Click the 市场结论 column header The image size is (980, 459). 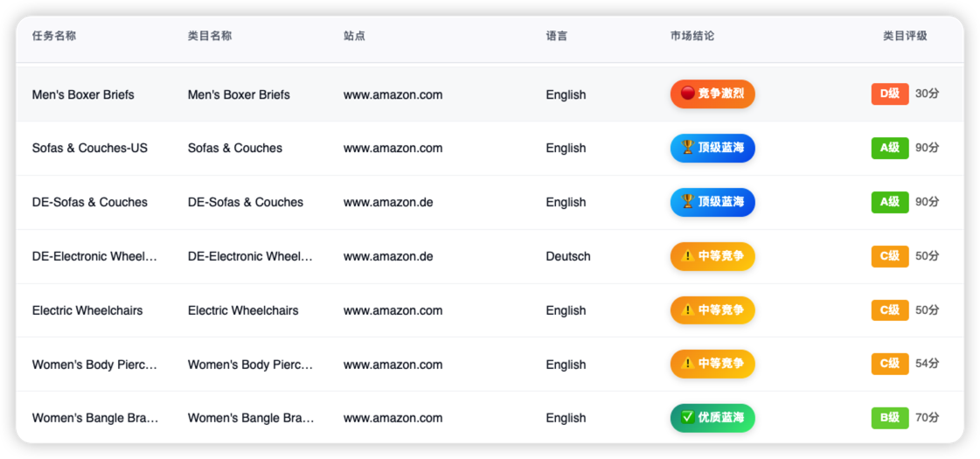point(692,36)
